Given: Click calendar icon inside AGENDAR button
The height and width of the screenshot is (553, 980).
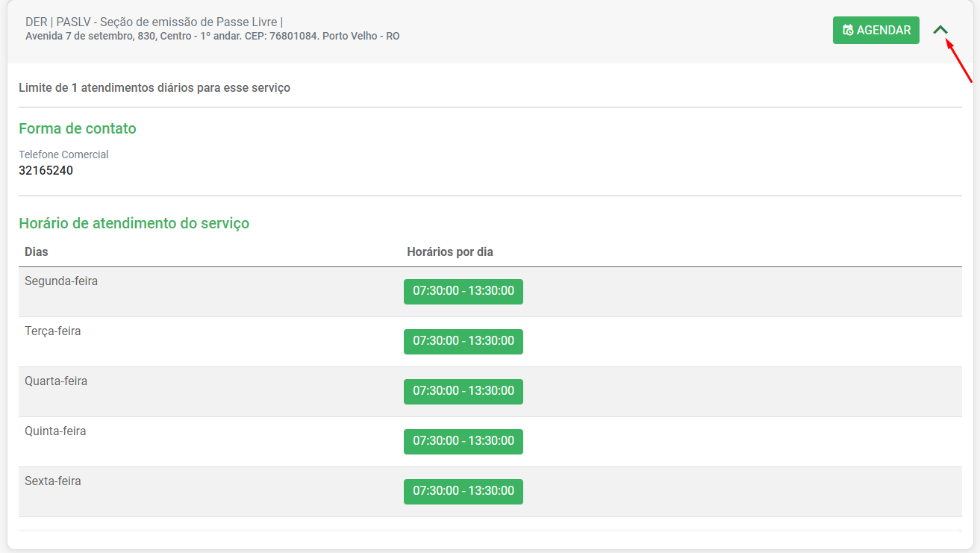Looking at the screenshot, I should tap(848, 31).
